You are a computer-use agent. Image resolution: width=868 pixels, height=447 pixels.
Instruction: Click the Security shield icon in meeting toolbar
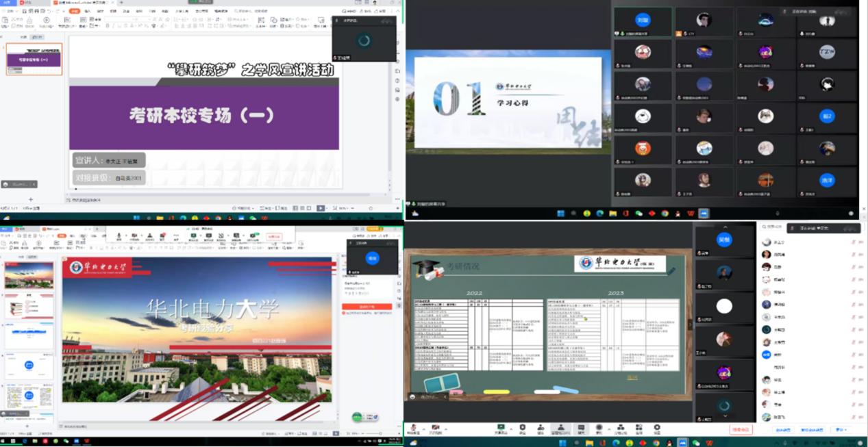pyautogui.click(x=522, y=429)
